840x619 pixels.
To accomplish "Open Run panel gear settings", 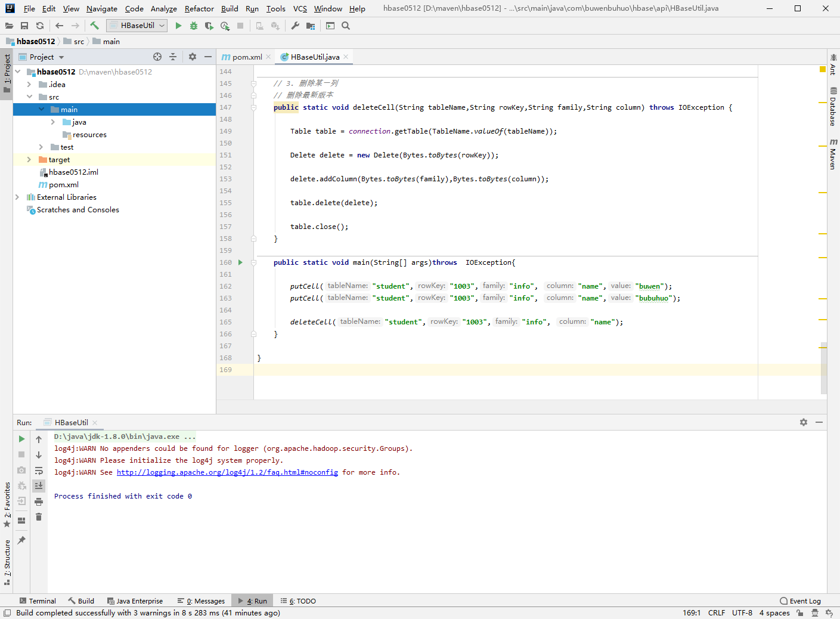I will pyautogui.click(x=804, y=422).
